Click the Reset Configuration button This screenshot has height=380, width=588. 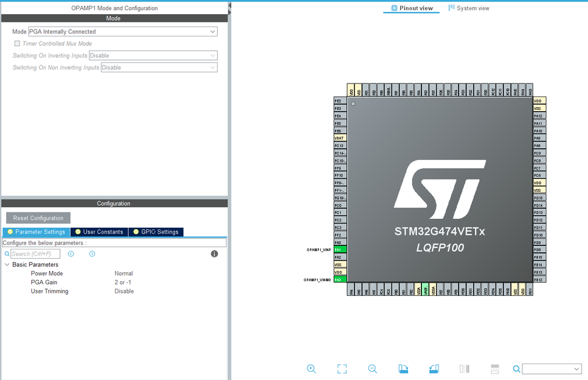click(38, 218)
